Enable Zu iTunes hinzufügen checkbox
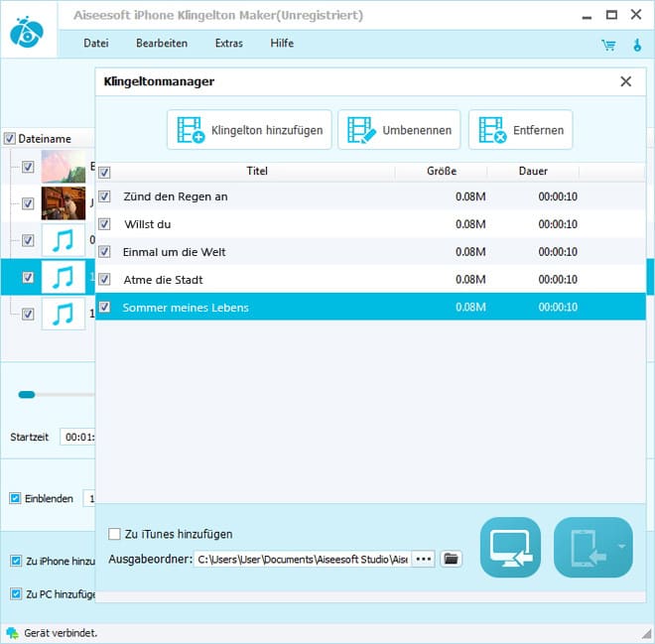655x644 pixels. click(114, 534)
